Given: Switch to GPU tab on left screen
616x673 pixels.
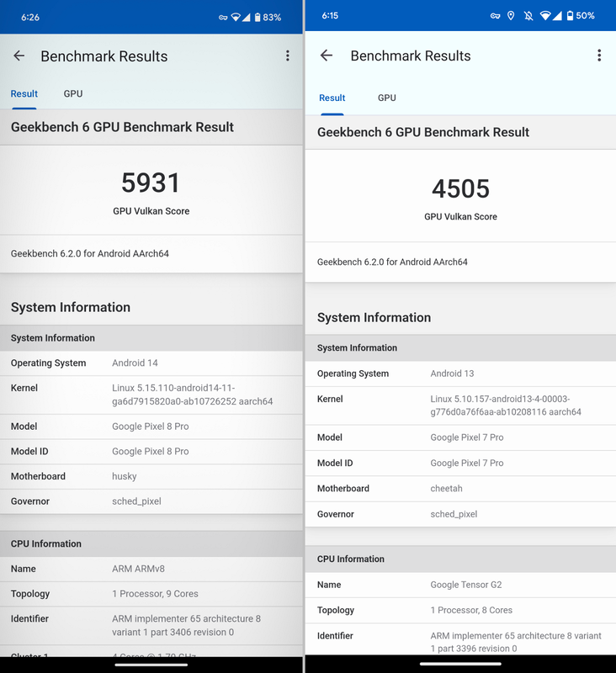Looking at the screenshot, I should (73, 94).
